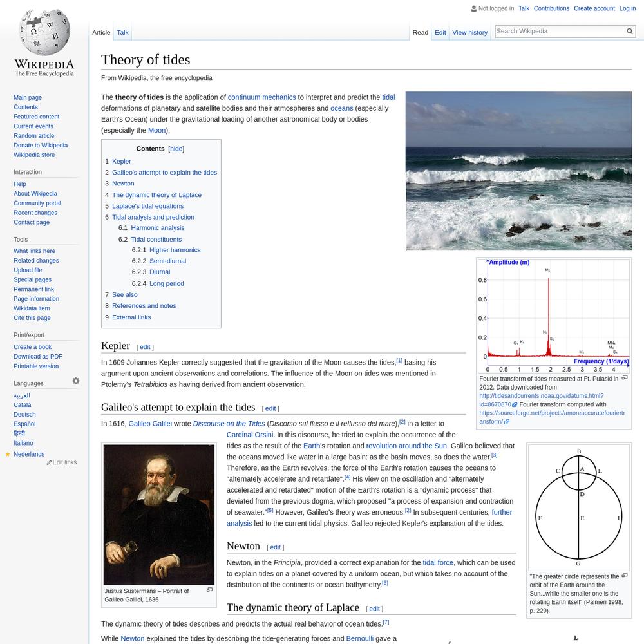Follow the Cardinal Orsini link
The height and width of the screenshot is (644, 644).
click(250, 435)
